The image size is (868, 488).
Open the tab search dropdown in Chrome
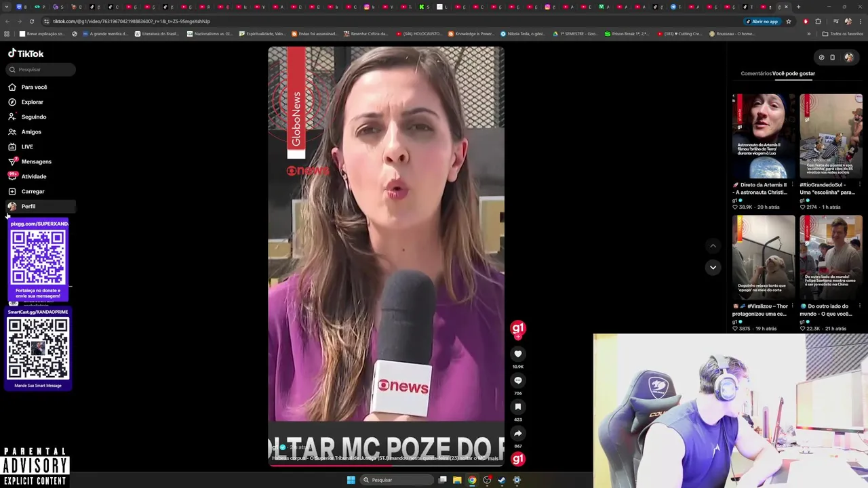[x=6, y=7]
